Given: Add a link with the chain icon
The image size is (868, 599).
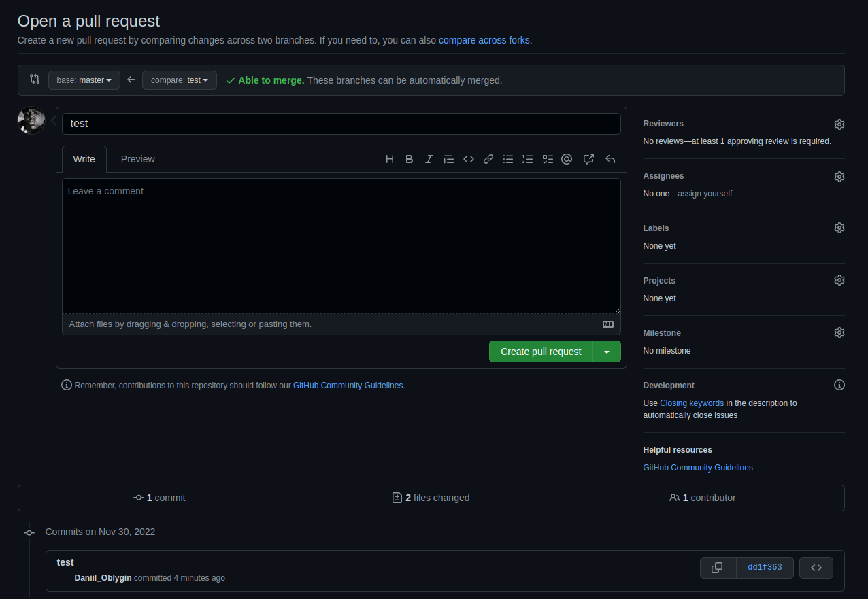Looking at the screenshot, I should coord(488,159).
